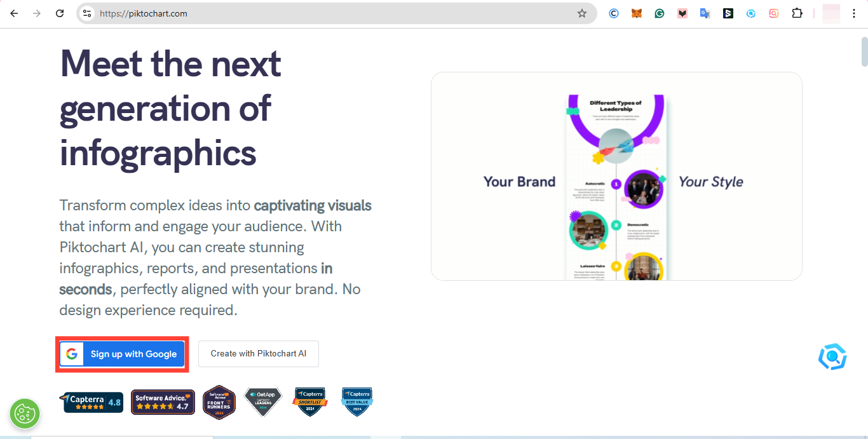The width and height of the screenshot is (868, 439).
Task: Bookmark this page with the star icon
Action: [x=581, y=13]
